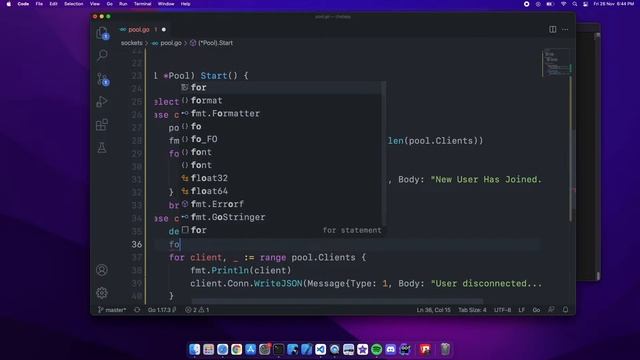This screenshot has width=640, height=360.
Task: Open Google Chrome from the dock
Action: tap(237, 349)
